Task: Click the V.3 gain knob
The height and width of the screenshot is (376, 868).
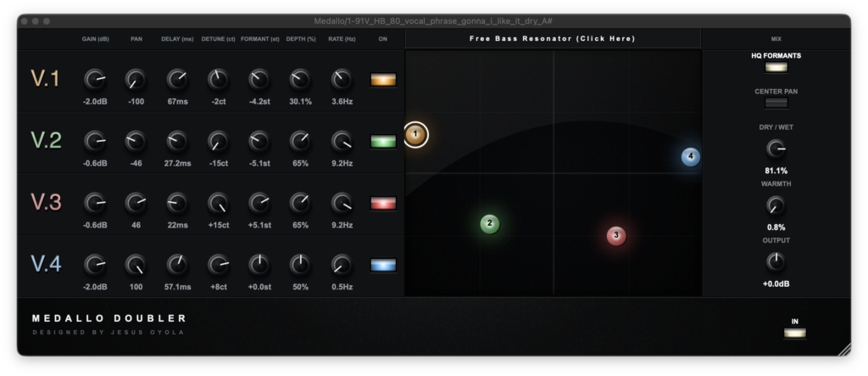Action: pyautogui.click(x=95, y=203)
